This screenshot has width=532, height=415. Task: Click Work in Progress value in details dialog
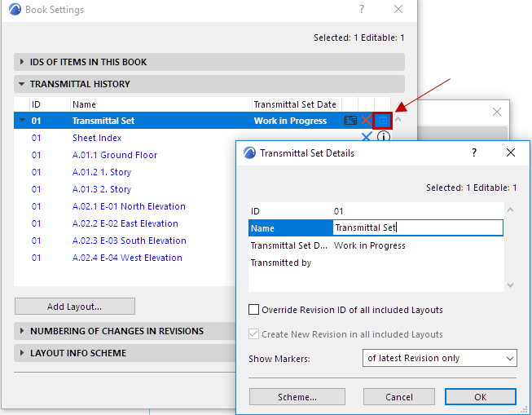tap(370, 245)
